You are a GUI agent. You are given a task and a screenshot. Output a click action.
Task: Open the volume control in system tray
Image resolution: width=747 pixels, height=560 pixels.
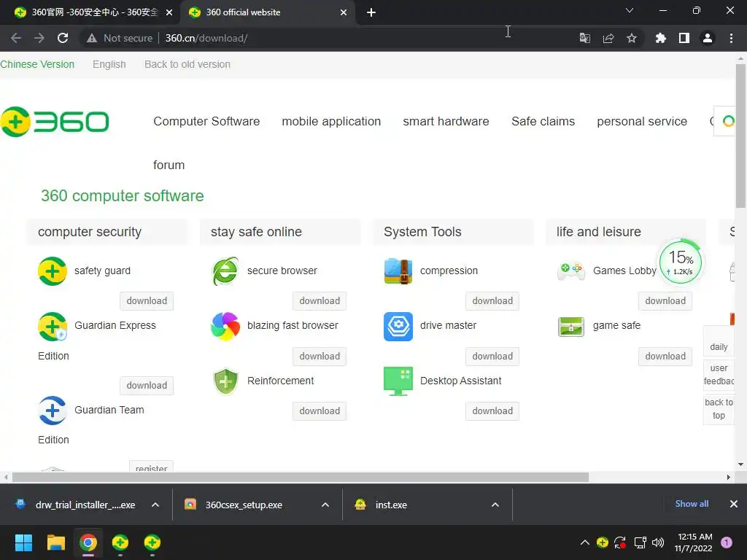[x=658, y=542]
